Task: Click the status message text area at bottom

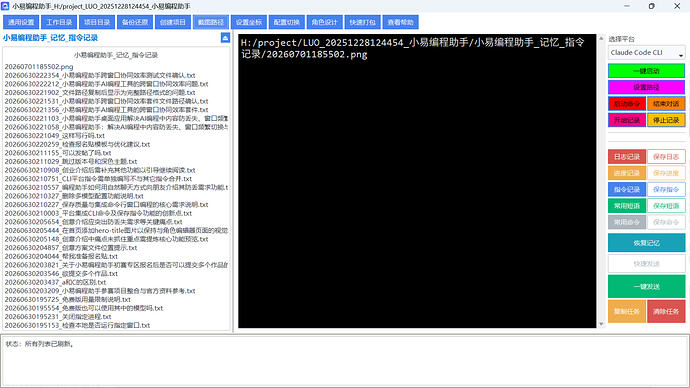Action: 345,361
